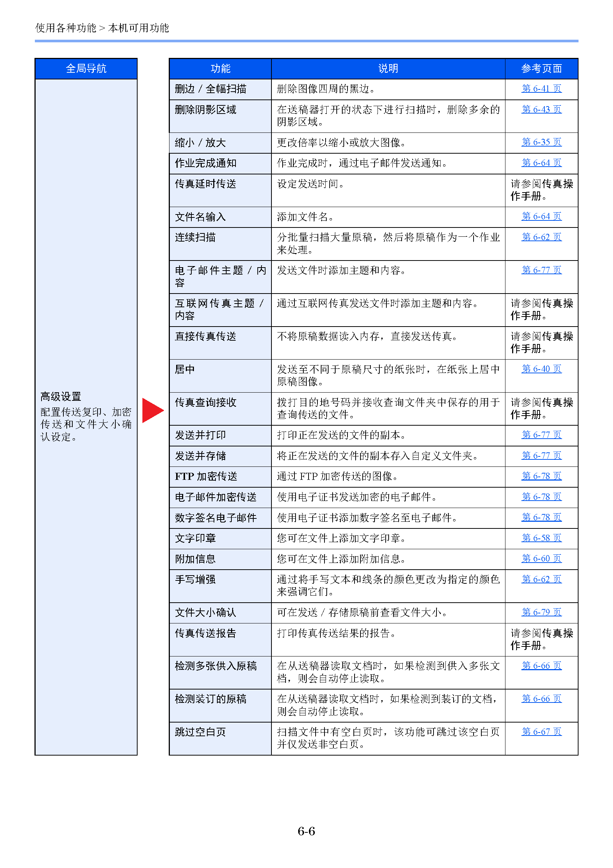Click the description 打印传真传送结果的报告。

[x=337, y=633]
